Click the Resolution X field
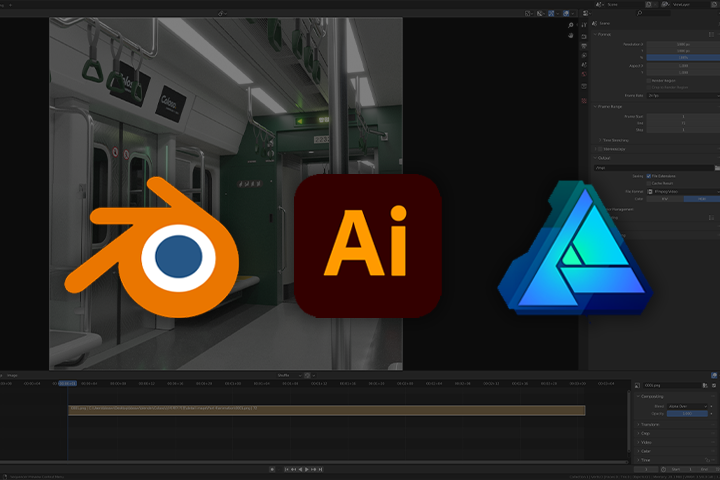 (683, 44)
